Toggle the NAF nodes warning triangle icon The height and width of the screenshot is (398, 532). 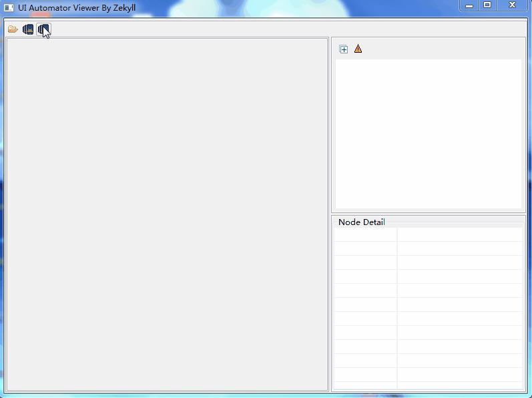358,49
